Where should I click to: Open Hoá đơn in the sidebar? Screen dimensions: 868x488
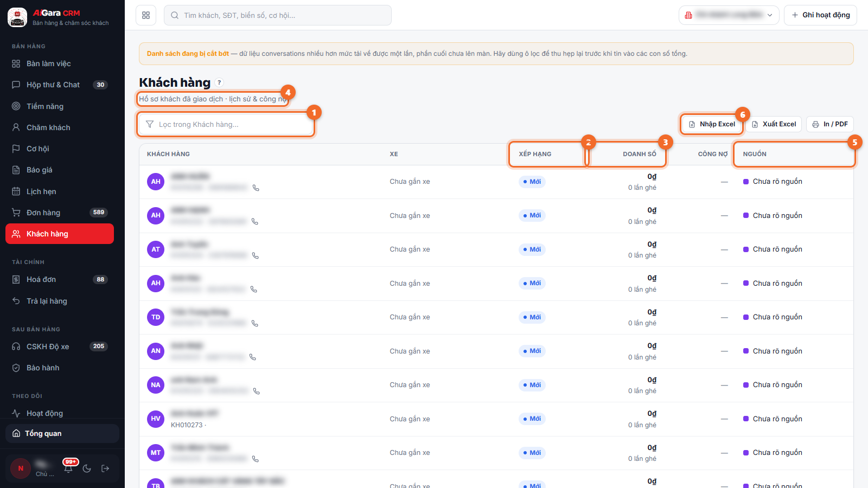[x=60, y=279]
